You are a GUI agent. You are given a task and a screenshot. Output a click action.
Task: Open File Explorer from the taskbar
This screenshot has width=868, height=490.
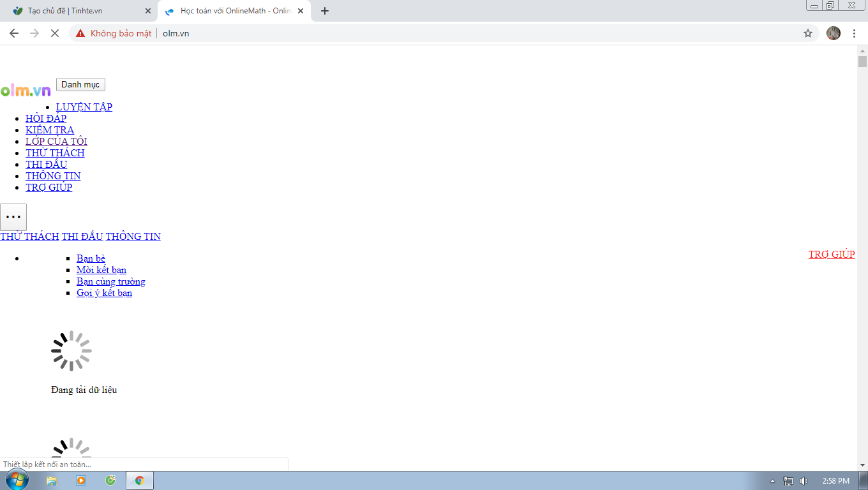(52, 480)
